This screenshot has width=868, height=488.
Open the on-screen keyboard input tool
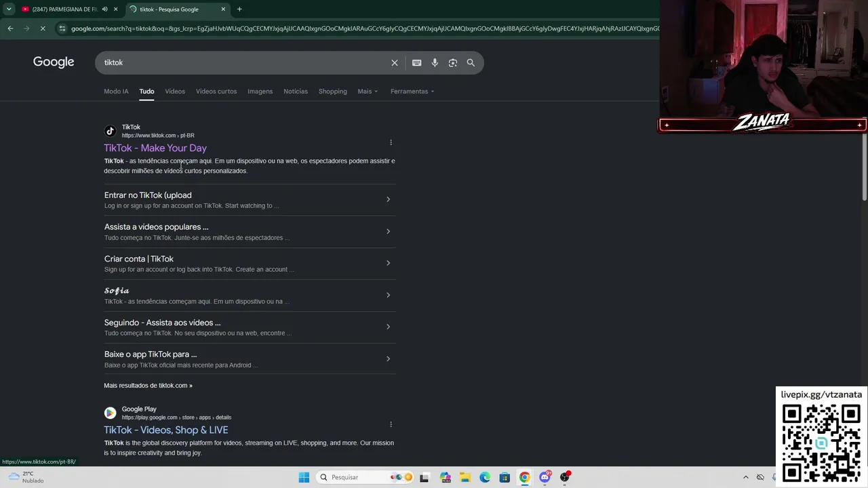pos(417,62)
